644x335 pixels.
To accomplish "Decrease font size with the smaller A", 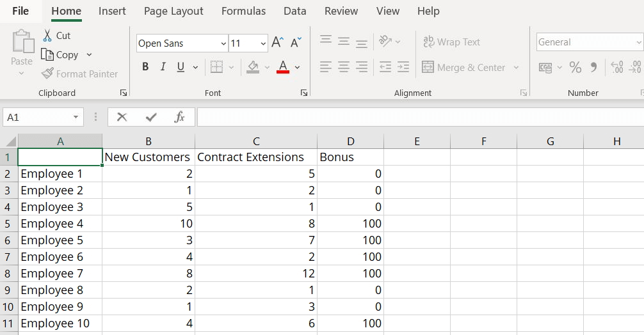I will [296, 42].
